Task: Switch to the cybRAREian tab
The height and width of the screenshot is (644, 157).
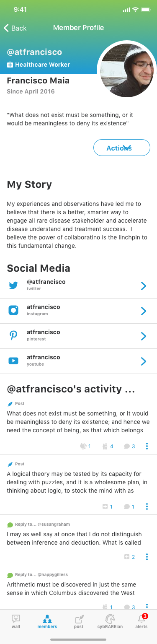Action: [110, 621]
